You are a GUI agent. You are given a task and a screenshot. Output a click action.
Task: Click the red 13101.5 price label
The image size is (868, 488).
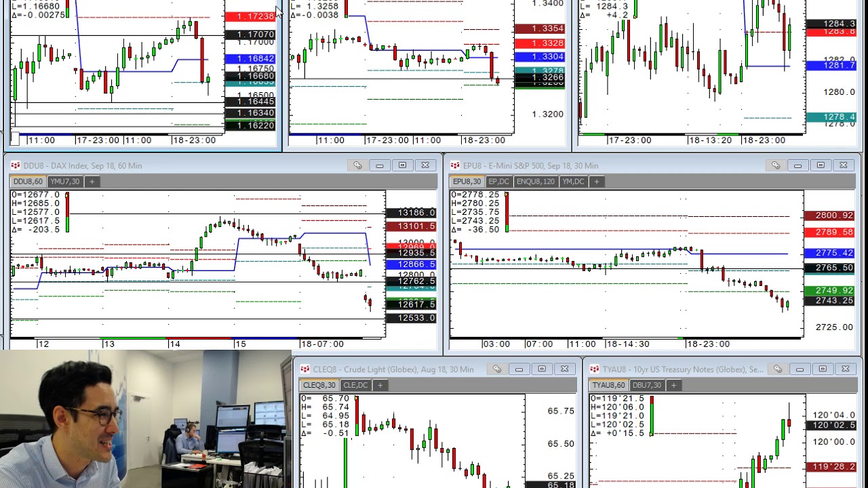pos(412,226)
